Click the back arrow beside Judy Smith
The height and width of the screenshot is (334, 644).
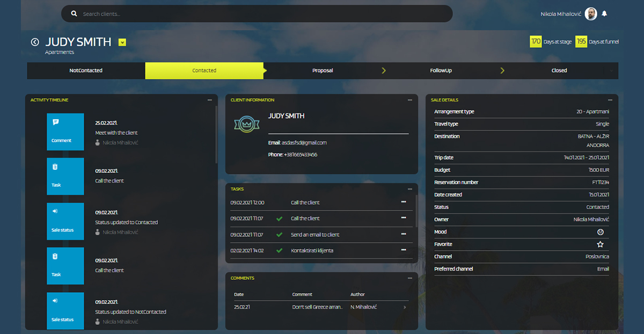[35, 42]
